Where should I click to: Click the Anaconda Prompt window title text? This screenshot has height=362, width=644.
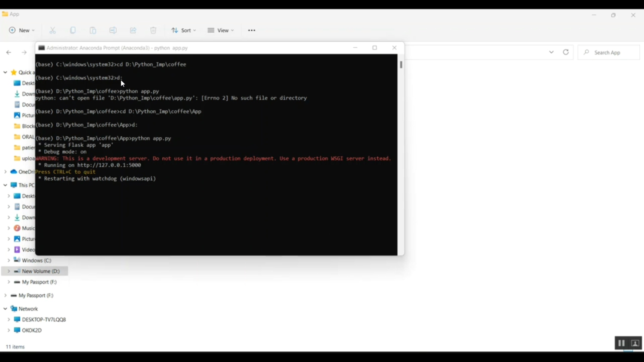pyautogui.click(x=117, y=48)
